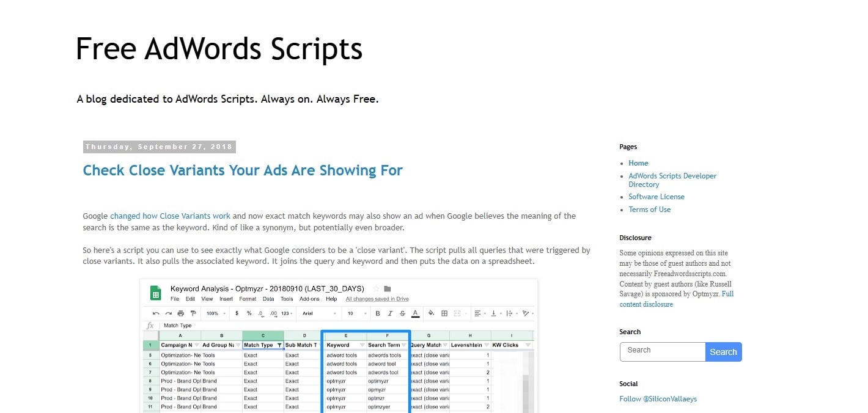The height and width of the screenshot is (413, 868).
Task: Open the Match Type column filter
Action: 279,345
